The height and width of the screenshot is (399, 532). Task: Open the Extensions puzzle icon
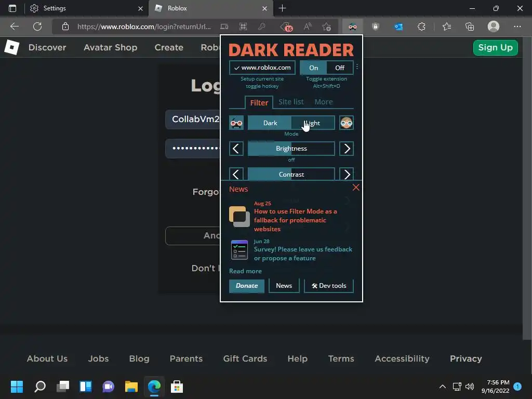point(421,26)
